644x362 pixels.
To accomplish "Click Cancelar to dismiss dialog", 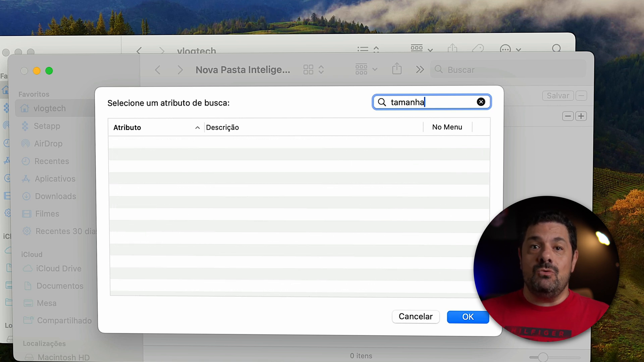I will click(x=415, y=316).
